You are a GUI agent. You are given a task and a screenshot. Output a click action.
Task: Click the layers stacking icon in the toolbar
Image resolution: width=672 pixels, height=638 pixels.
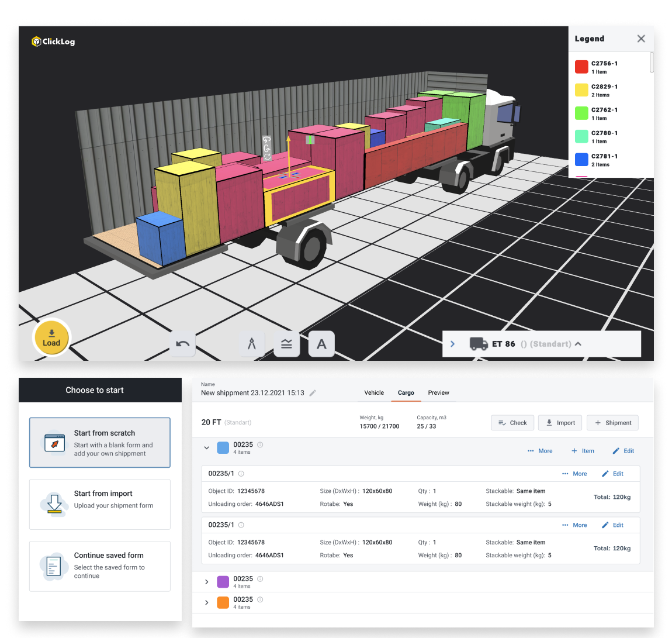tap(286, 344)
